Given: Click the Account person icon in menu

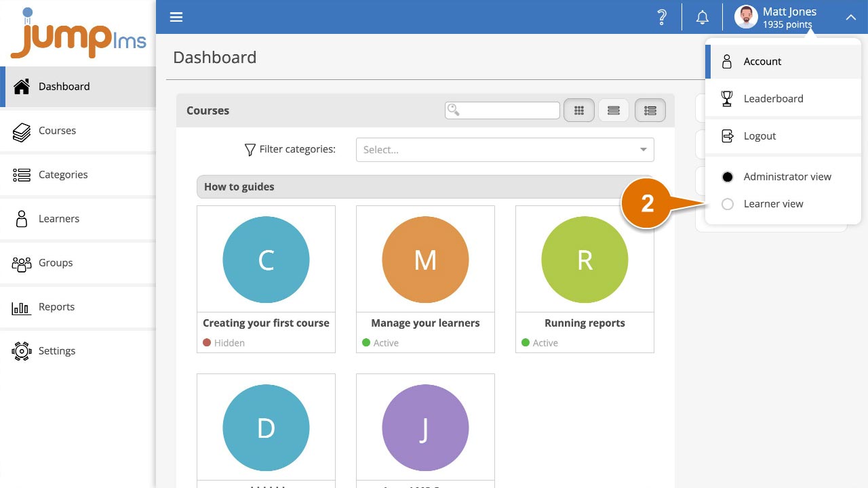Looking at the screenshot, I should [727, 62].
